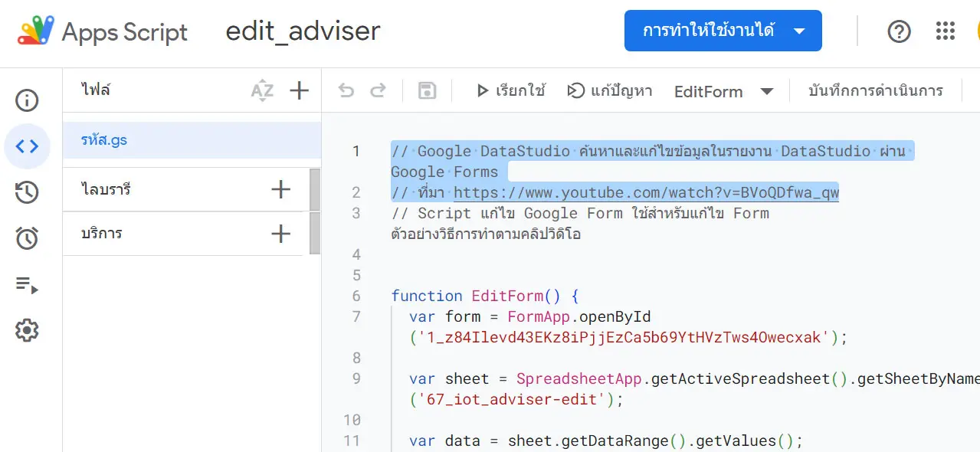This screenshot has height=452, width=980.
Task: Expand the deployment options arrow
Action: tap(797, 31)
